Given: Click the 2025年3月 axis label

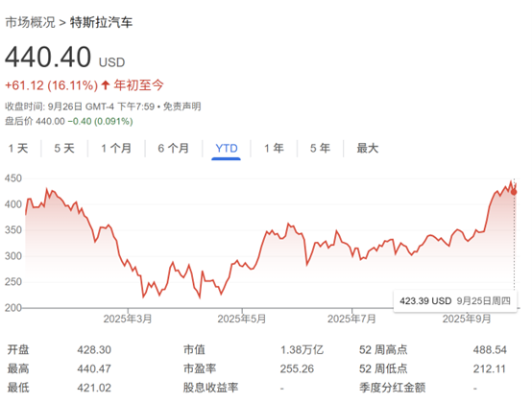Looking at the screenshot, I should [128, 319].
